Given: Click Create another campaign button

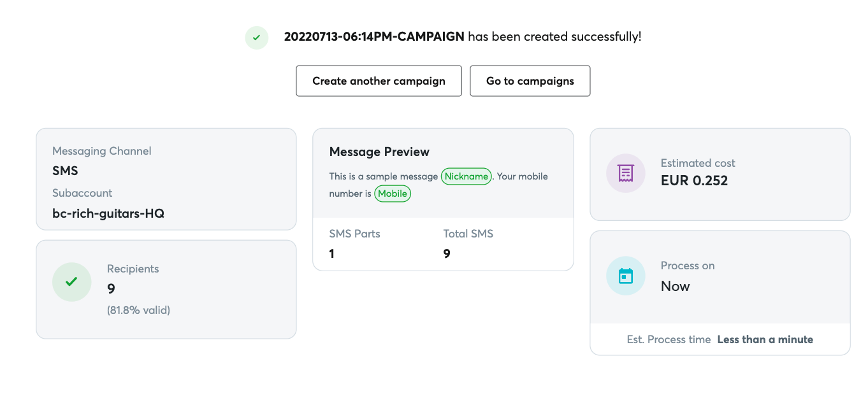Looking at the screenshot, I should [379, 81].
